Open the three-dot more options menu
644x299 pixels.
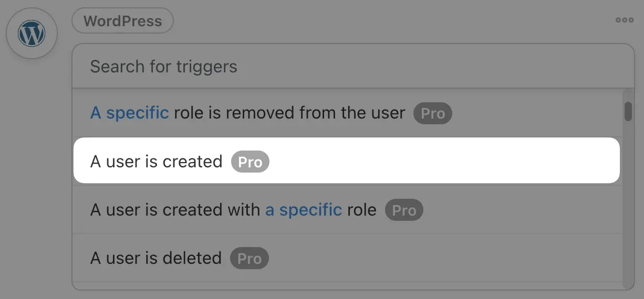(x=625, y=20)
